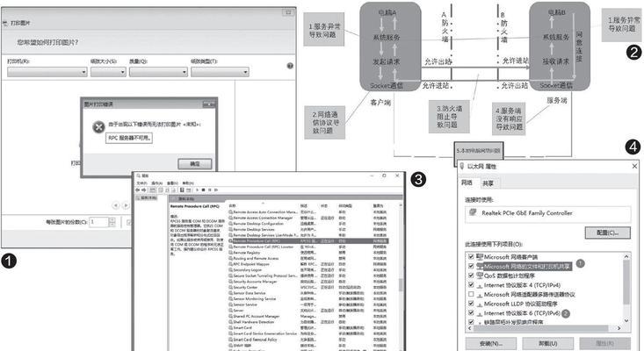
Task: Pause the selected service with the pause icon
Action: coord(209,190)
